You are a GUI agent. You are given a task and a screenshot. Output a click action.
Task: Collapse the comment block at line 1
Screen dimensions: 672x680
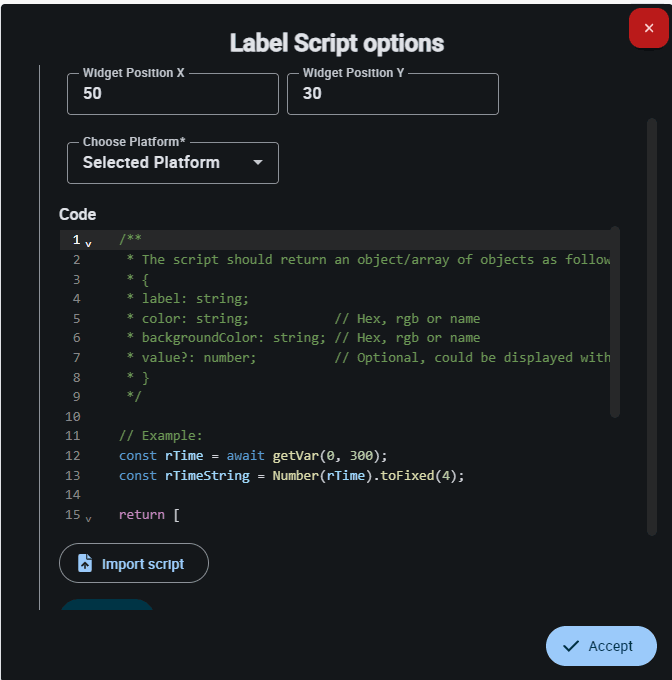coord(88,243)
